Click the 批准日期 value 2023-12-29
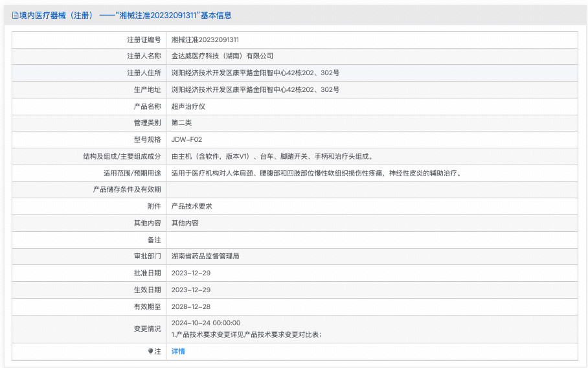This screenshot has width=588, height=368. 191,273
